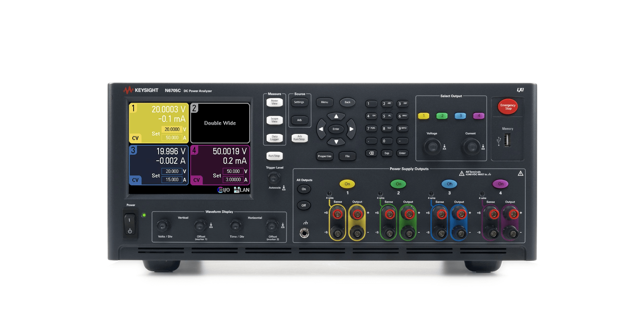Tap the decimal point key

(x=371, y=141)
